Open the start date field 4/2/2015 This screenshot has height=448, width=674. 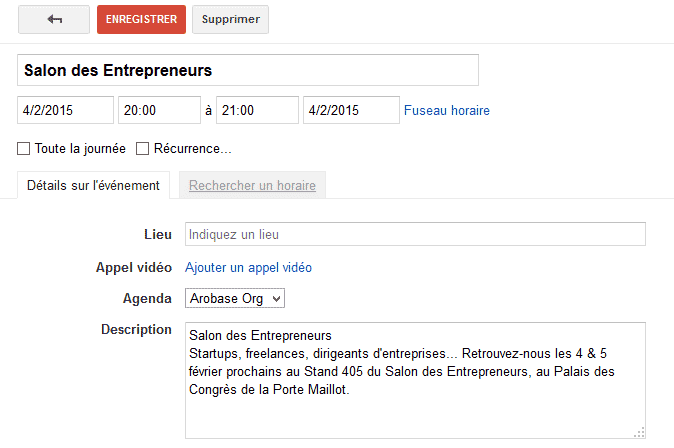[x=65, y=110]
